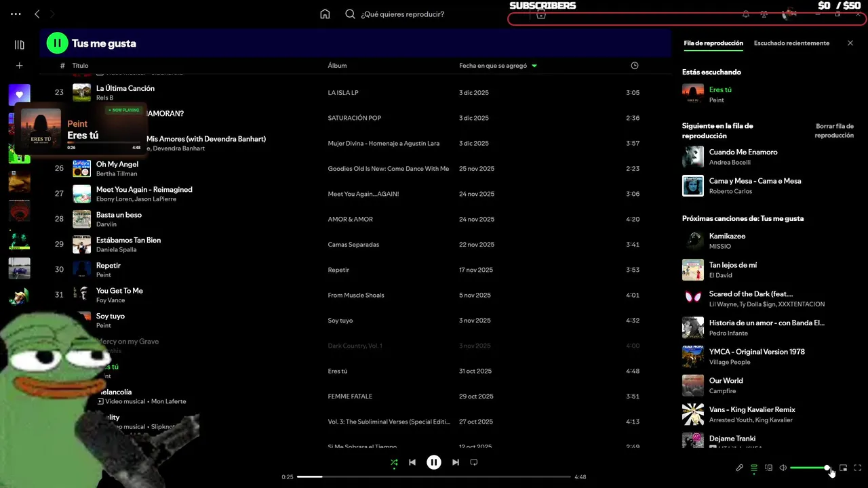This screenshot has height=488, width=868.
Task: Click the plus create playlist icon
Action: 19,66
